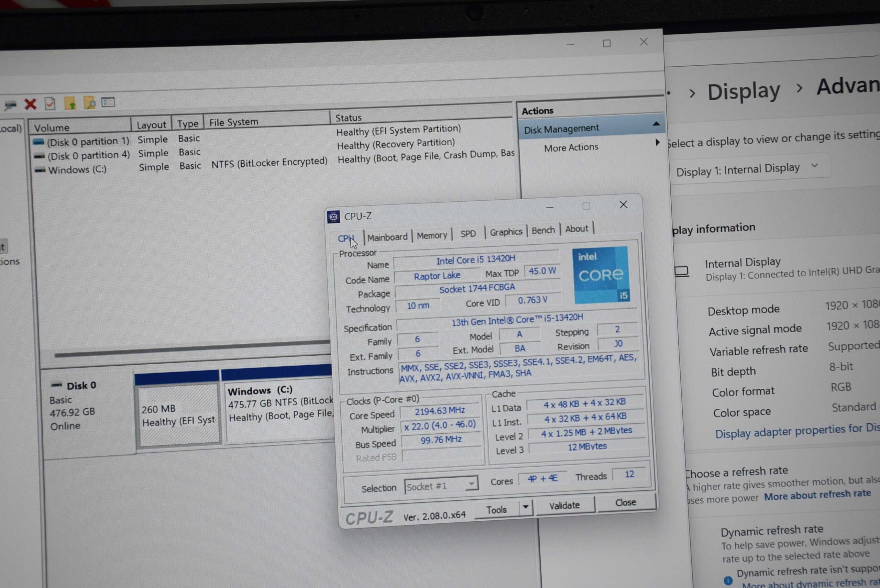Click the checklist view settings toolbar icon
880x588 pixels.
(108, 102)
